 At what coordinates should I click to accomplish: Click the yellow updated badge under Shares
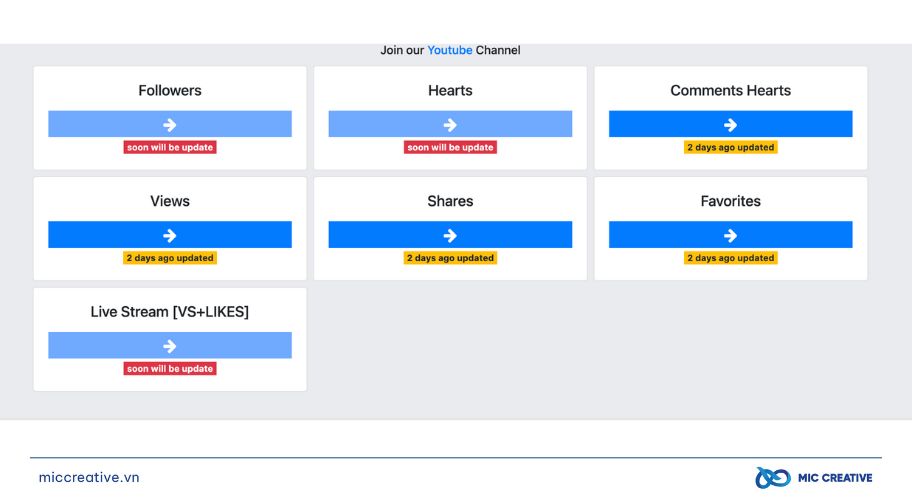pos(450,258)
